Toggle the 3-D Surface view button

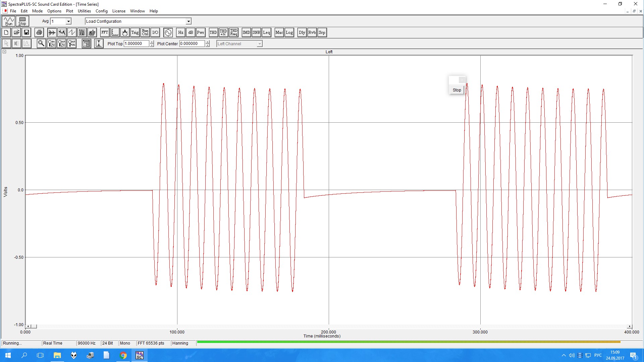pos(92,33)
